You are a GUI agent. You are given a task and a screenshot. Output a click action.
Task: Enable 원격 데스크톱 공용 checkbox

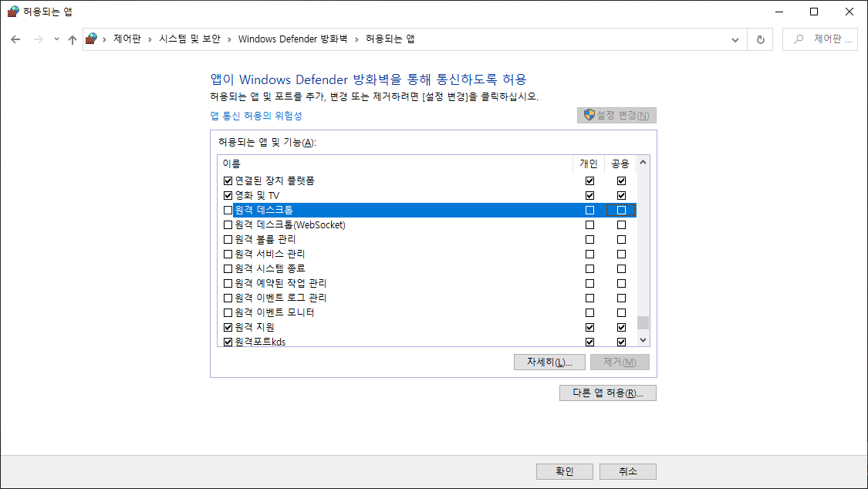pos(621,211)
